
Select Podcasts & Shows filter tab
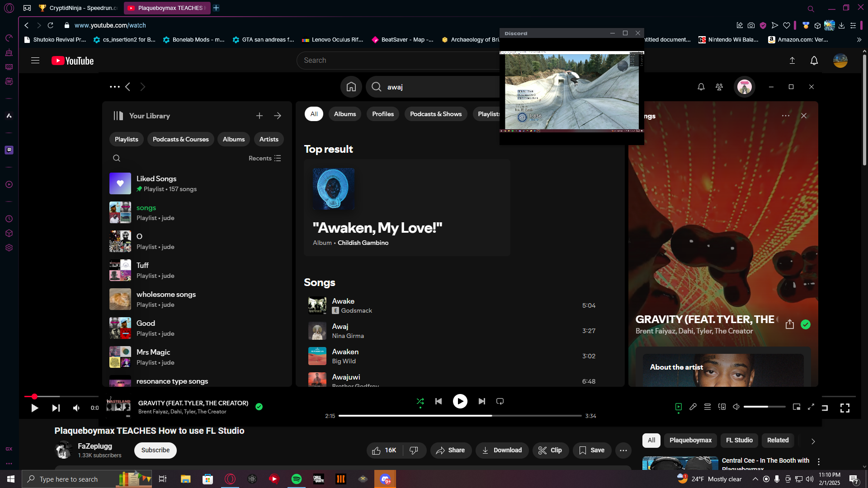pyautogui.click(x=436, y=114)
